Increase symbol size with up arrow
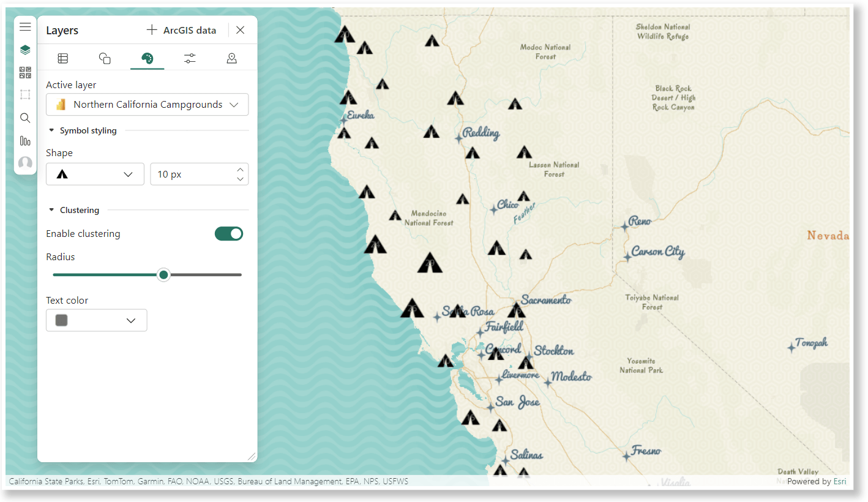868x502 pixels. pos(241,170)
